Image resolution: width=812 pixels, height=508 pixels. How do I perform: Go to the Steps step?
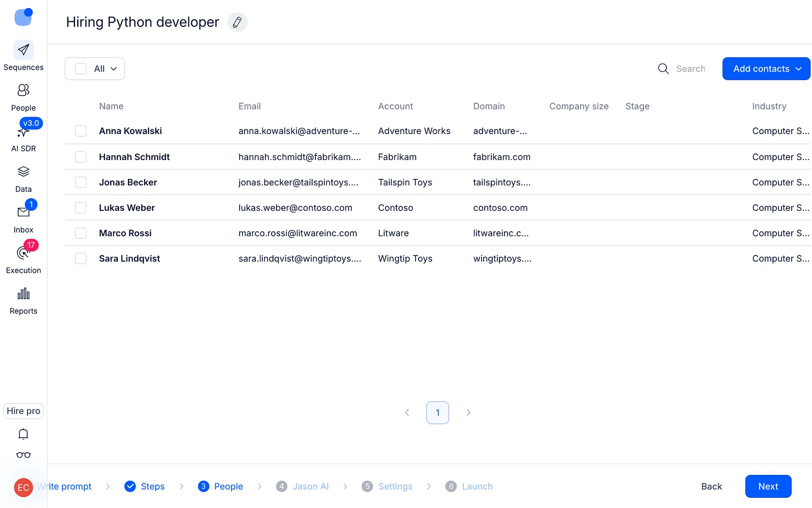pos(145,486)
